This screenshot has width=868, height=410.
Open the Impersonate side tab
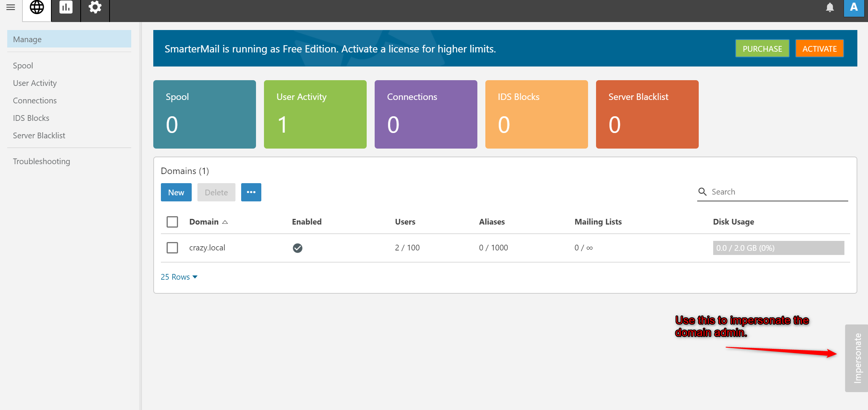tap(857, 358)
